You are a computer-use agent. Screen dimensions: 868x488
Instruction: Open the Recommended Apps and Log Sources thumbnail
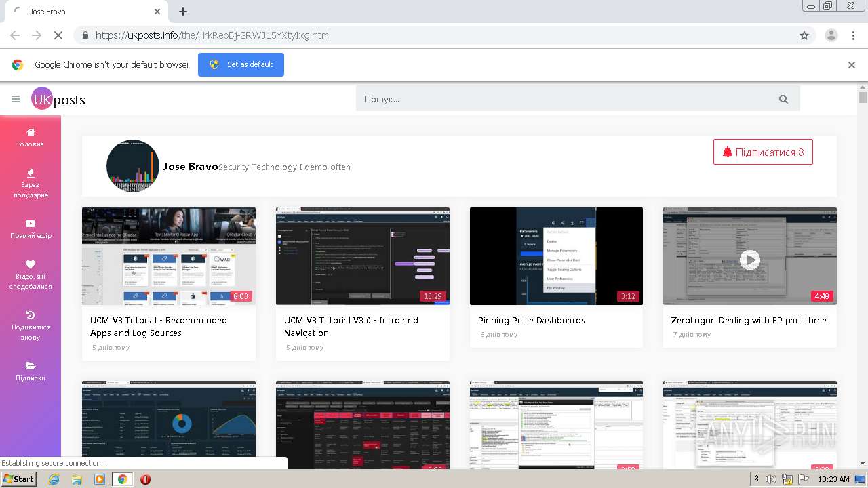tap(169, 256)
